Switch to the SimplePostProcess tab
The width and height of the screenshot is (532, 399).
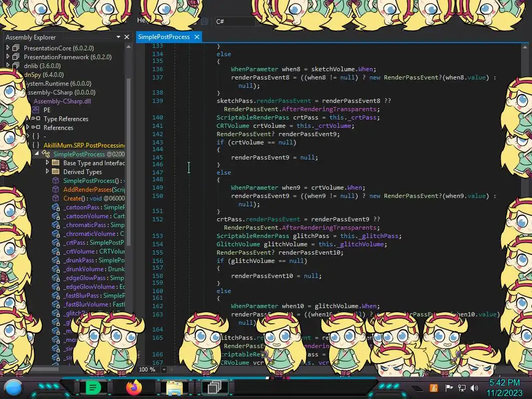tap(164, 37)
